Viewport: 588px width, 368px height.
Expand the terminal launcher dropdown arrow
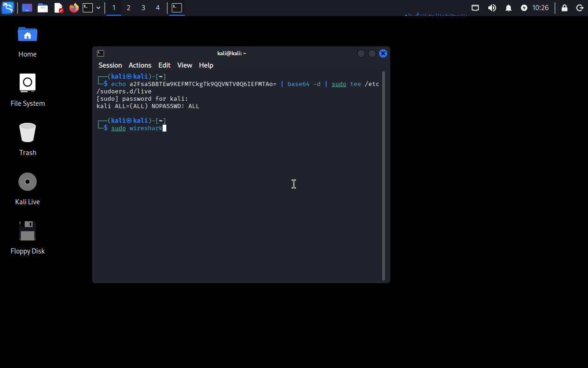(x=98, y=8)
